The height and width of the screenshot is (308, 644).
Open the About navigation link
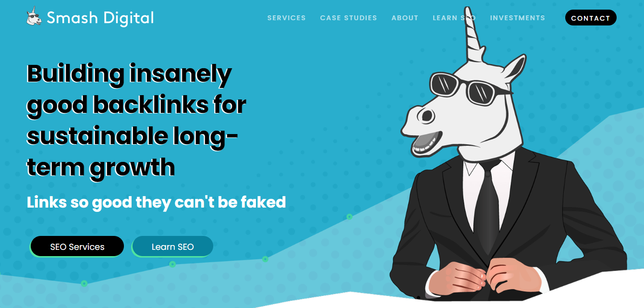coord(405,18)
